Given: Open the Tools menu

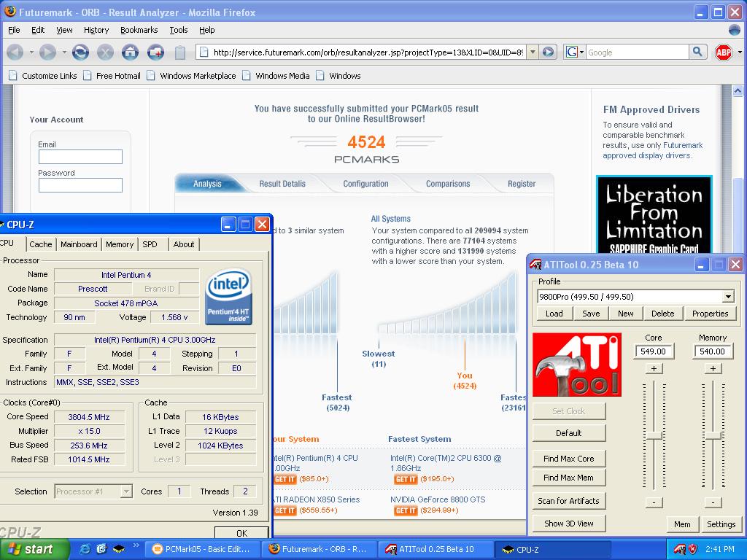Looking at the screenshot, I should [179, 30].
